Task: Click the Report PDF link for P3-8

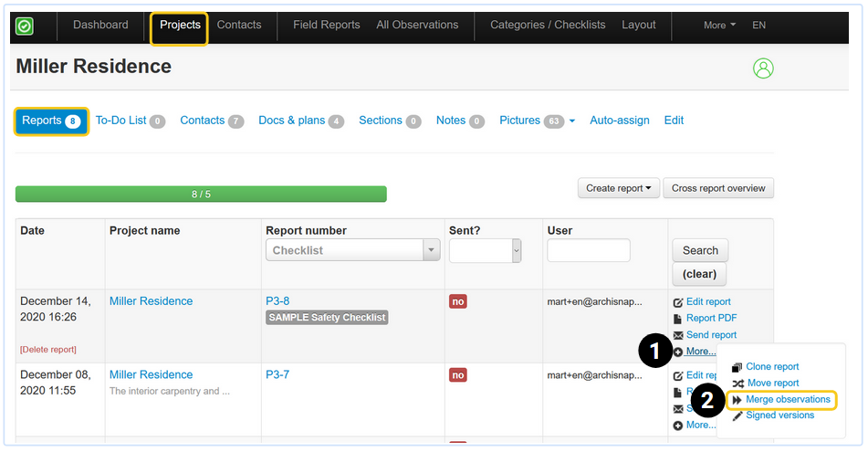Action: click(711, 318)
